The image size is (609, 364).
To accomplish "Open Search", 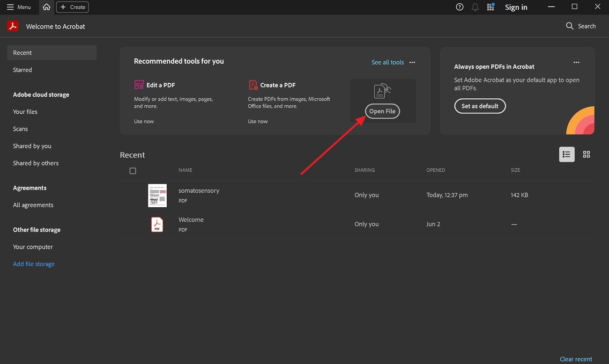I will tap(581, 26).
